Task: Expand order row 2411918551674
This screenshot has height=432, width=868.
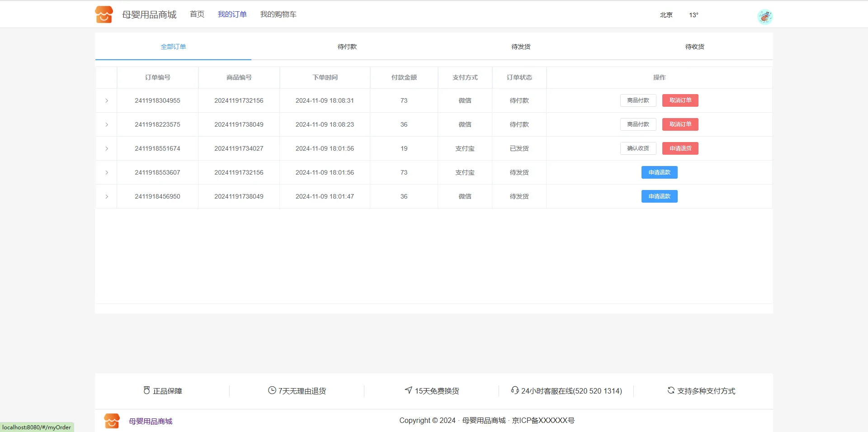Action: pos(107,148)
